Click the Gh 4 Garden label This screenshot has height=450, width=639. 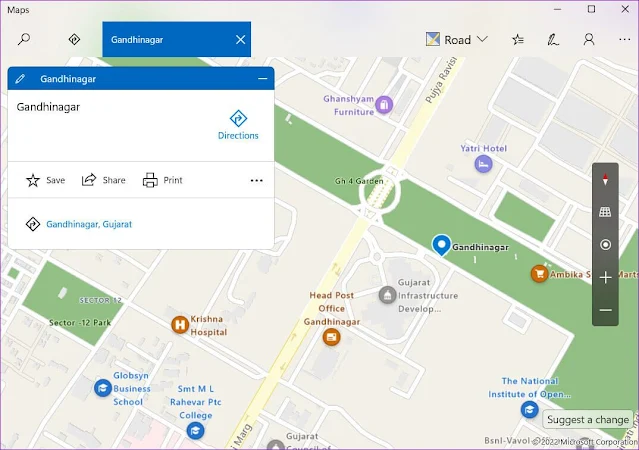[359, 181]
